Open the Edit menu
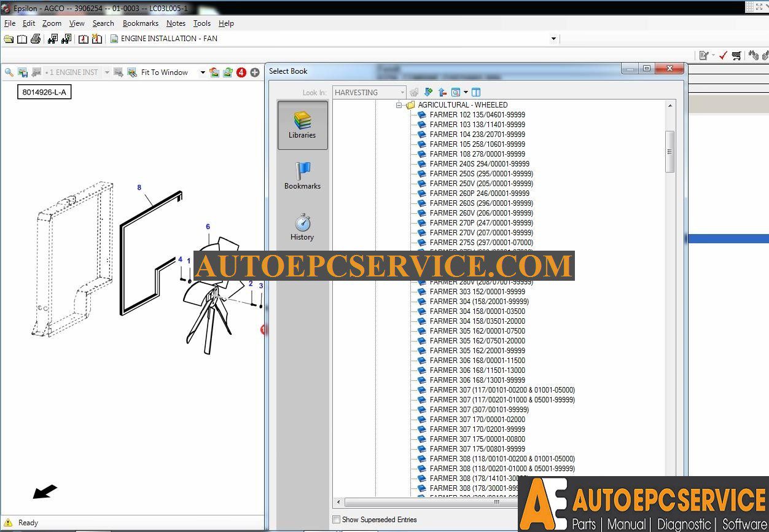 (29, 23)
